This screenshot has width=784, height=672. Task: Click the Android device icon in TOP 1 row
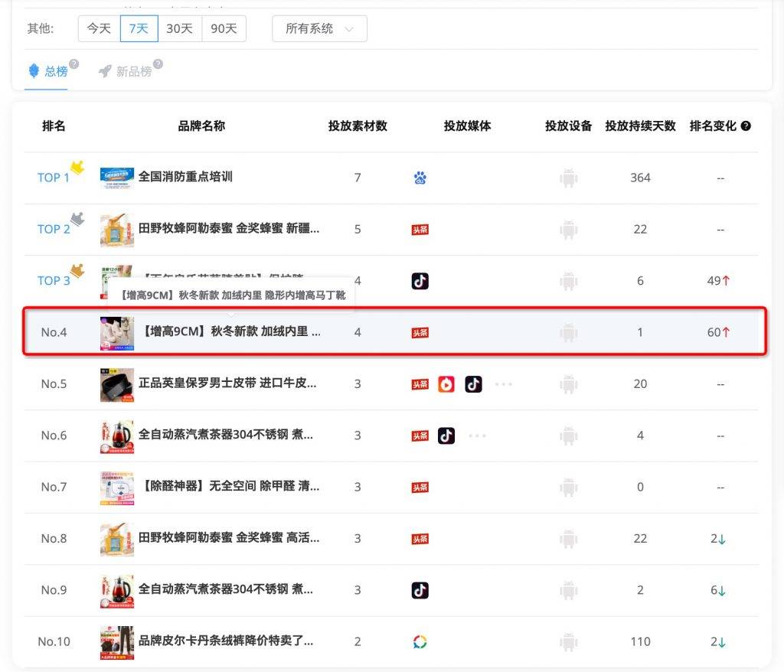click(x=568, y=178)
